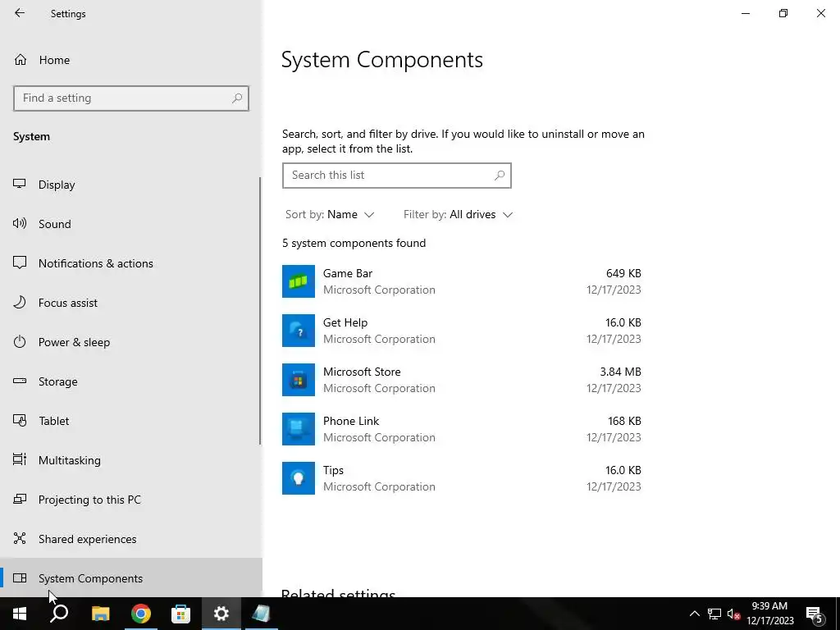Open the Filter by All drives dropdown
This screenshot has width=840, height=630.
click(x=458, y=215)
